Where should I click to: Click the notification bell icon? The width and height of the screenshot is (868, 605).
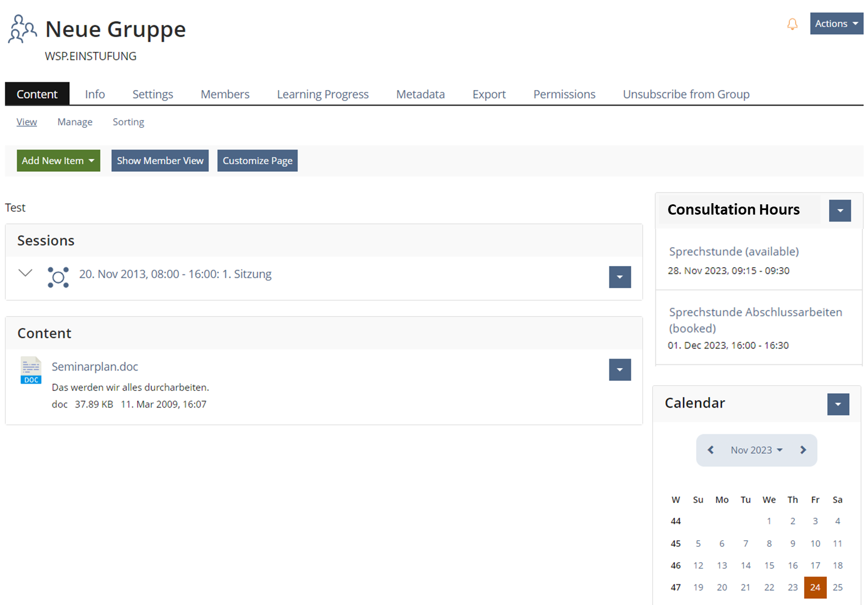tap(792, 24)
